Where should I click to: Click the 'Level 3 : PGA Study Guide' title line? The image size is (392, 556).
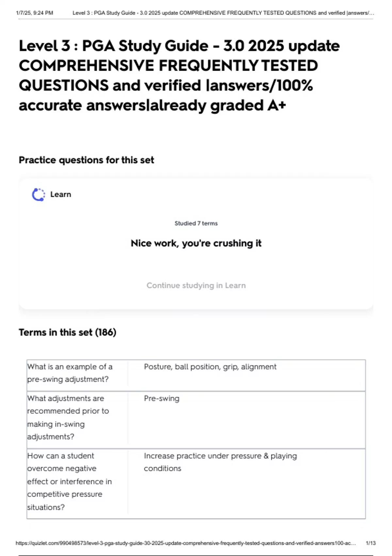pos(179,46)
